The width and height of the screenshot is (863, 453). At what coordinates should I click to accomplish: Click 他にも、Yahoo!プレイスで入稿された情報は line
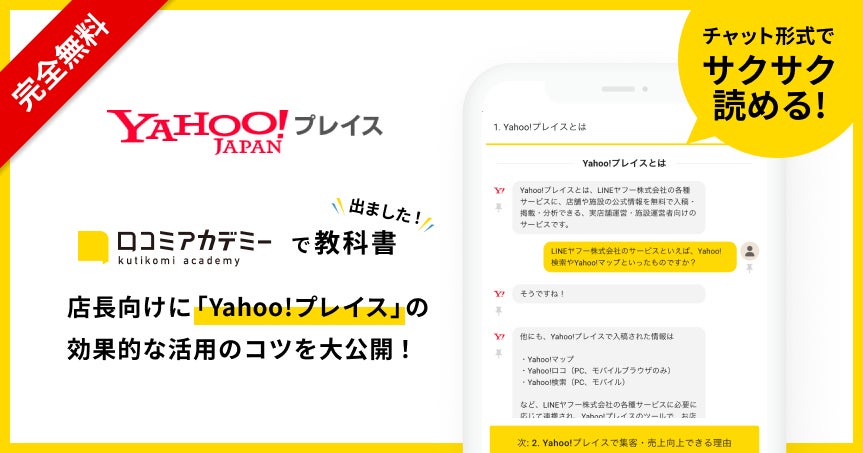coord(597,336)
